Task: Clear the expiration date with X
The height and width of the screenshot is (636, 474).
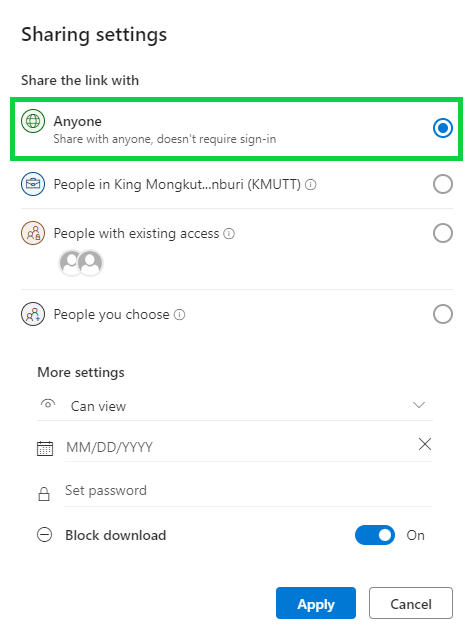Action: (425, 444)
